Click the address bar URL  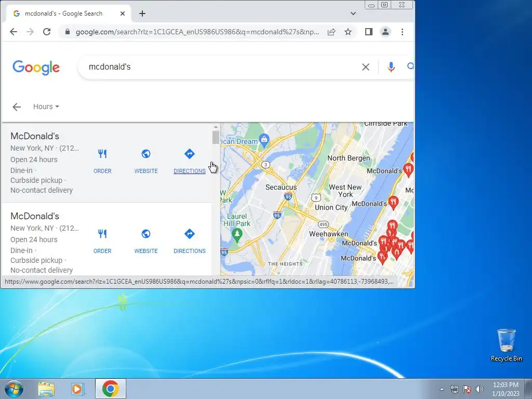[x=197, y=32]
